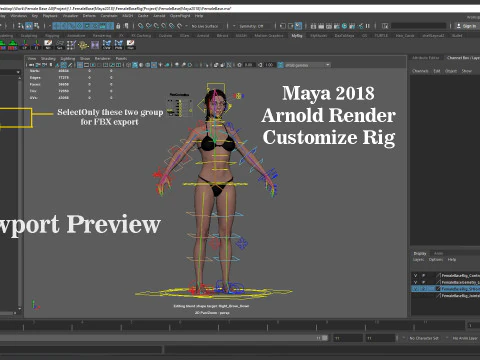Screen dimensions: 480x360
Task: Select by component type mode icon
Action: pyautogui.click(x=36, y=26)
